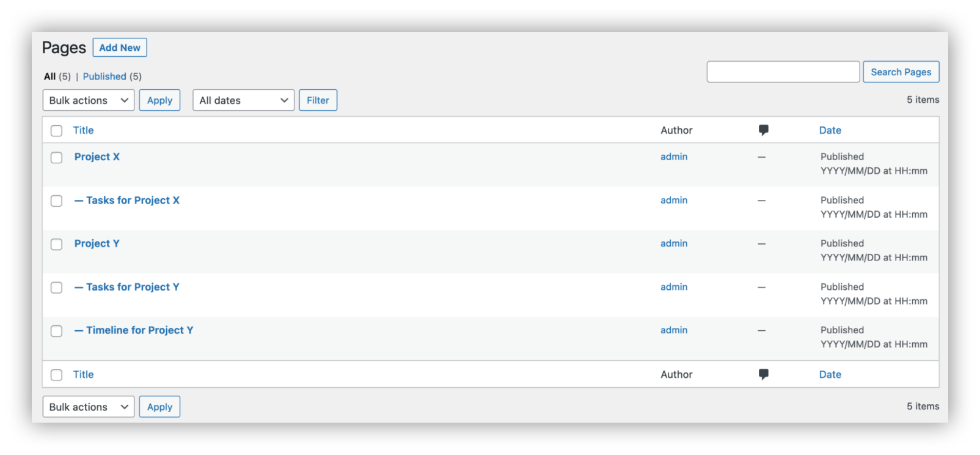Screen dimensions: 980x455
Task: Click the Filter button
Action: [318, 100]
